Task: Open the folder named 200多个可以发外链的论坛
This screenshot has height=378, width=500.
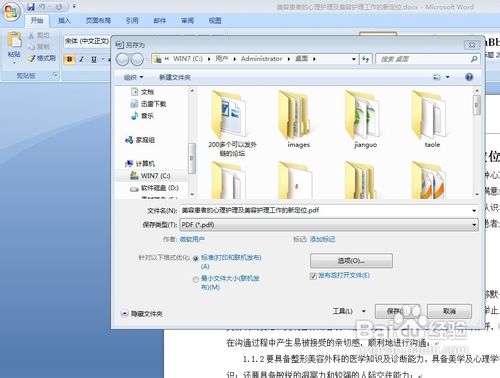Action: pyautogui.click(x=232, y=123)
